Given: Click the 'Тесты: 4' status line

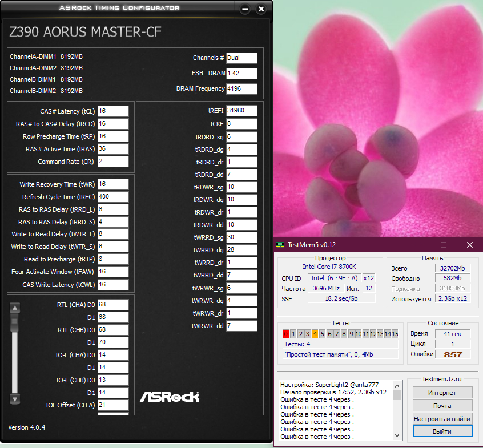Looking at the screenshot, I should pos(340,344).
